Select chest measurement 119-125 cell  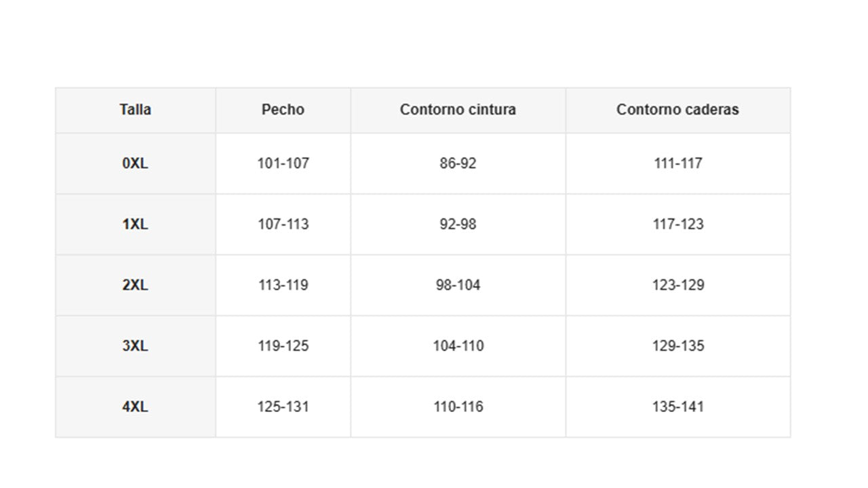(283, 346)
